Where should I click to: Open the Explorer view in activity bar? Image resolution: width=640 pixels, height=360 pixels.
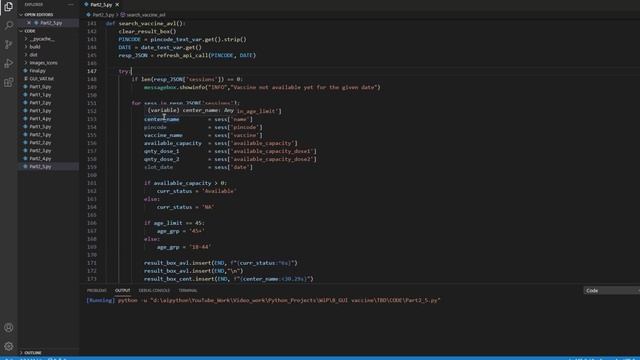(x=8, y=7)
